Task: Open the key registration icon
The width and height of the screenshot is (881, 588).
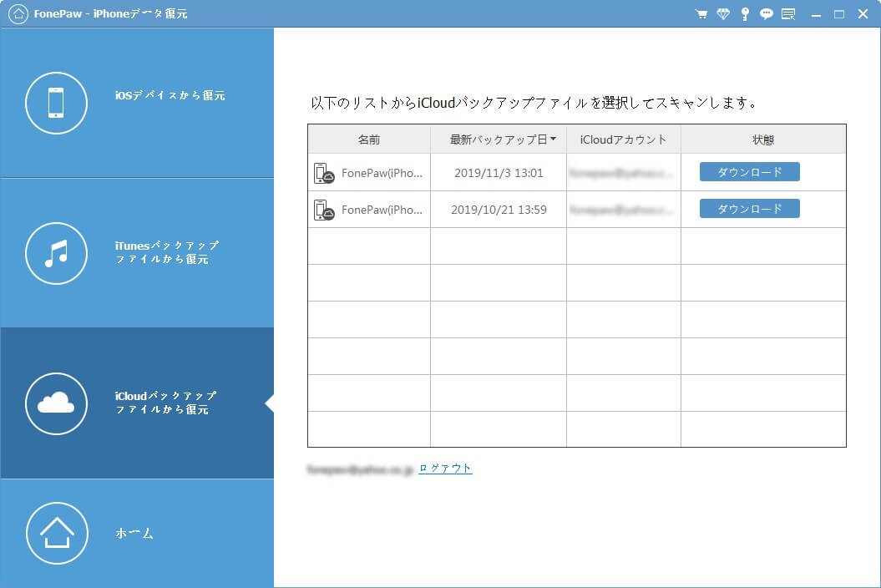Action: point(745,14)
